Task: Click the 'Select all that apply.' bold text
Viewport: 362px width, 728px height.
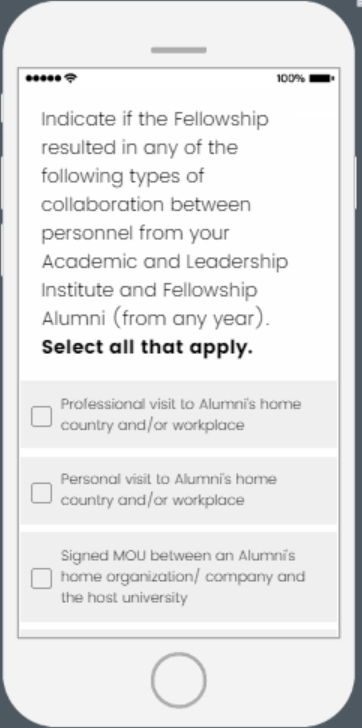Action: pyautogui.click(x=147, y=347)
